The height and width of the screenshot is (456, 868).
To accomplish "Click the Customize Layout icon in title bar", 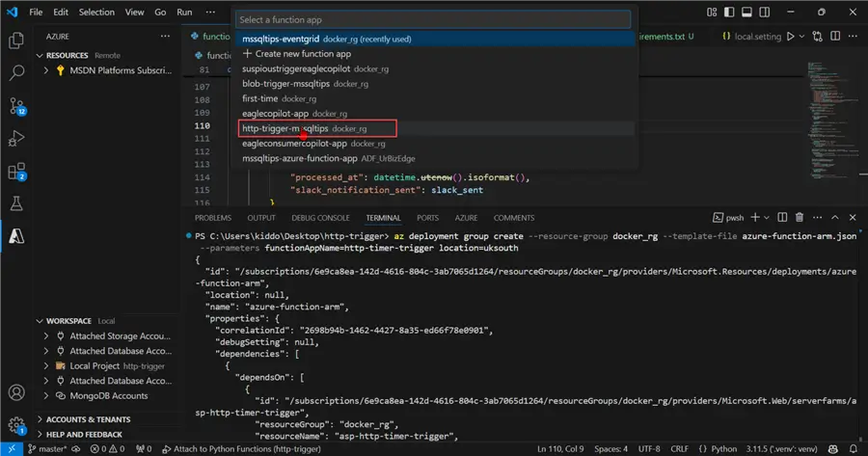I will pyautogui.click(x=712, y=12).
